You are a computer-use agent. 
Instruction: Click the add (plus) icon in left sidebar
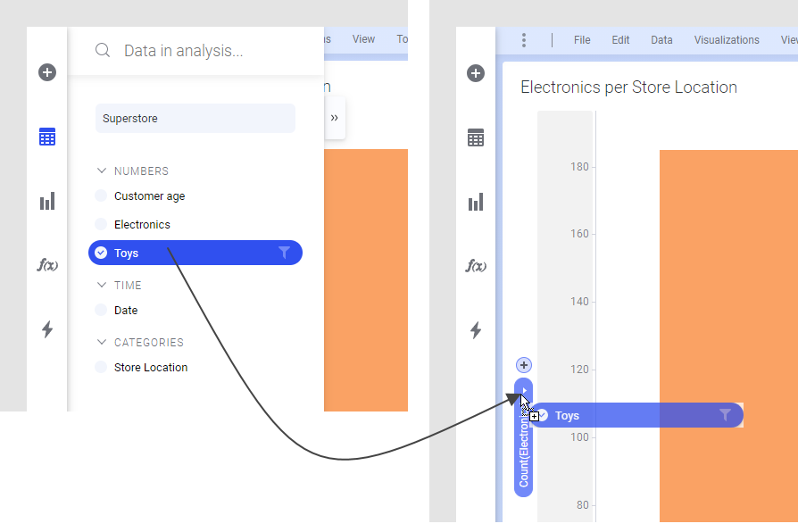[47, 72]
